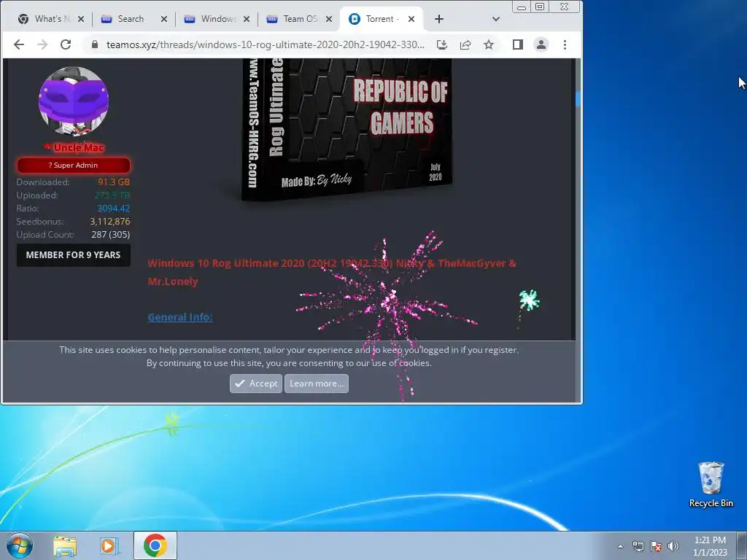Open Uncle Mac's profile name
747x560 pixels.
coord(79,147)
